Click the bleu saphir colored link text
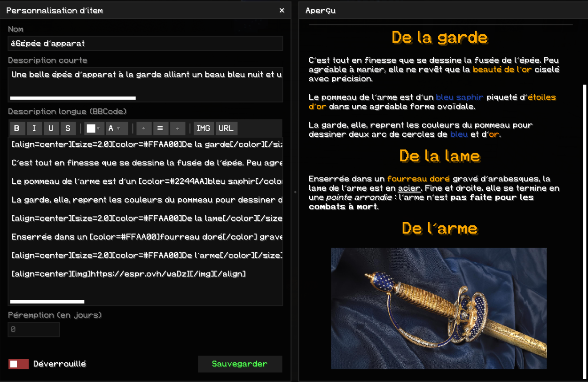The height and width of the screenshot is (382, 588). [x=459, y=97]
